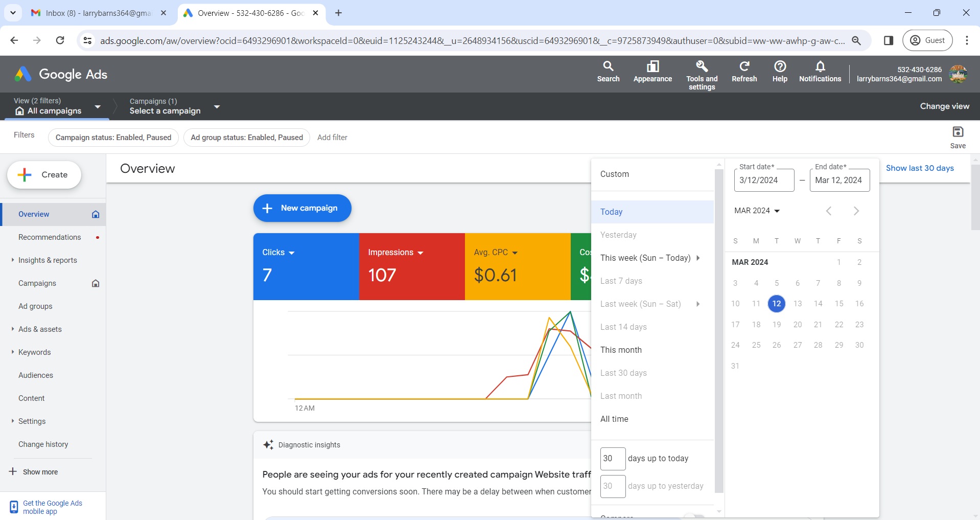This screenshot has width=980, height=520.
Task: Open the tab search dropdown arrow
Action: point(13,13)
